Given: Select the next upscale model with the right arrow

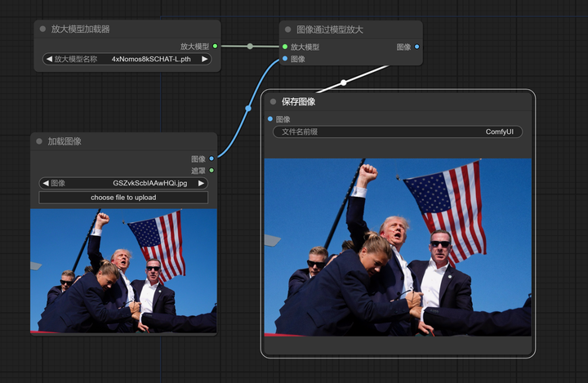Looking at the screenshot, I should 205,59.
